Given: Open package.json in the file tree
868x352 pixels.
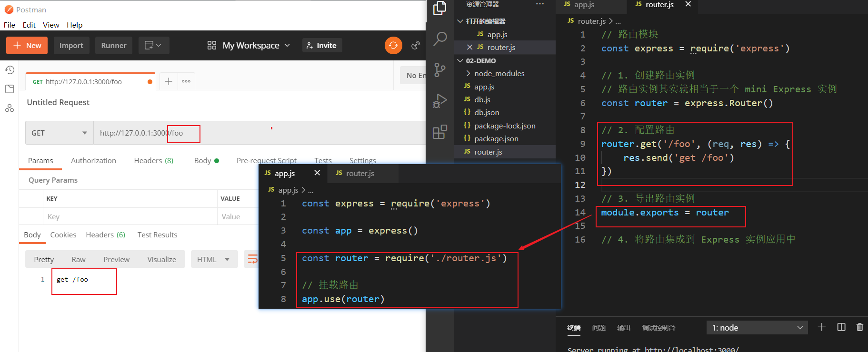Looking at the screenshot, I should click(x=496, y=138).
